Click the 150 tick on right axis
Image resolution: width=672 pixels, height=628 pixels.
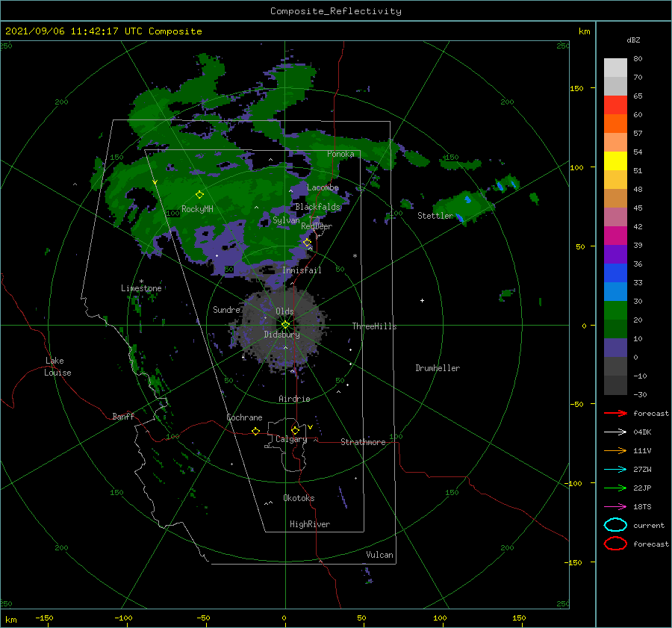(x=576, y=88)
